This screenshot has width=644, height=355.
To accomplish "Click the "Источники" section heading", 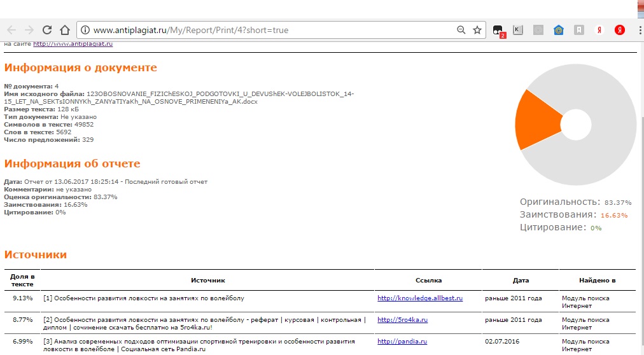I will pos(36,254).
